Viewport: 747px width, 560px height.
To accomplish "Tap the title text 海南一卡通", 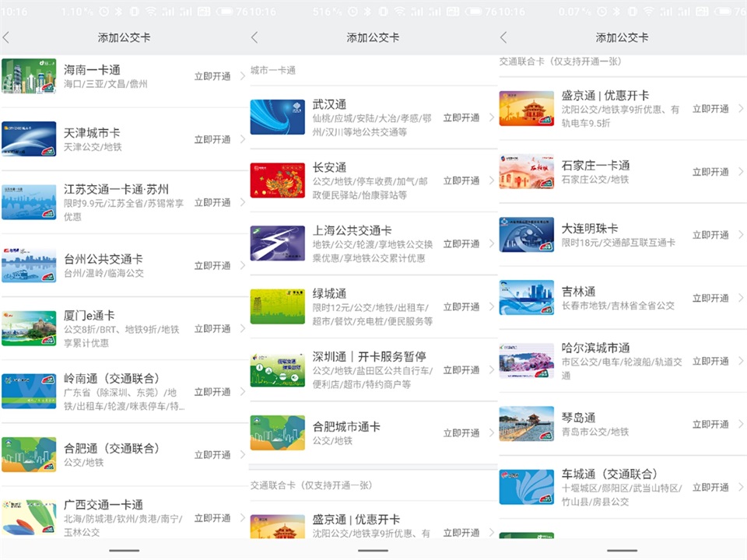I will coord(92,70).
